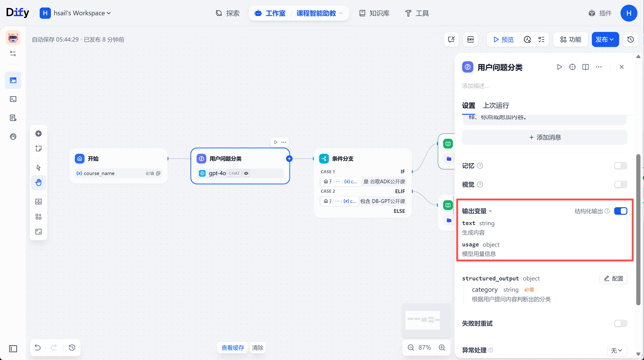Select the 条件分支 node

coord(363,183)
